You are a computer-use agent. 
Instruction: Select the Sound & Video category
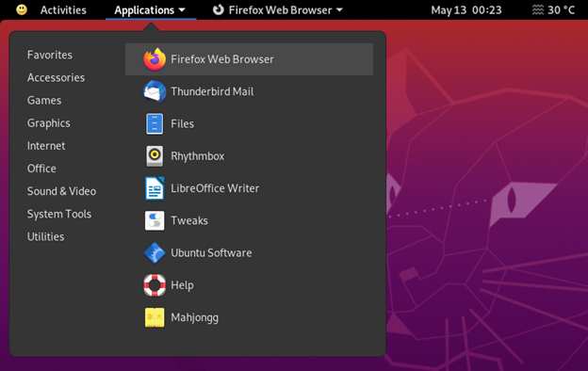61,191
